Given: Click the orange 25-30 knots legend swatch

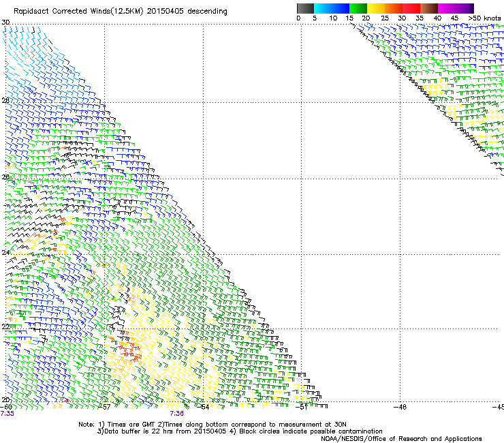Looking at the screenshot, I should tap(394, 8).
